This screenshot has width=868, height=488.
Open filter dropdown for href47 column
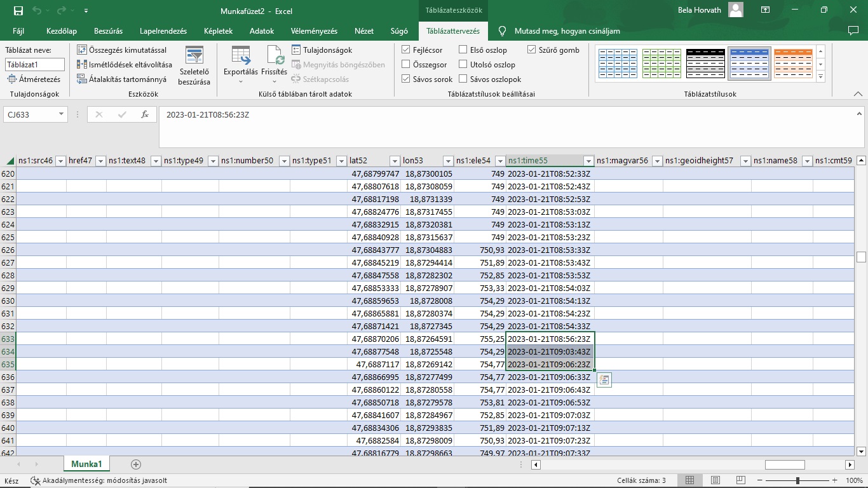pyautogui.click(x=100, y=161)
